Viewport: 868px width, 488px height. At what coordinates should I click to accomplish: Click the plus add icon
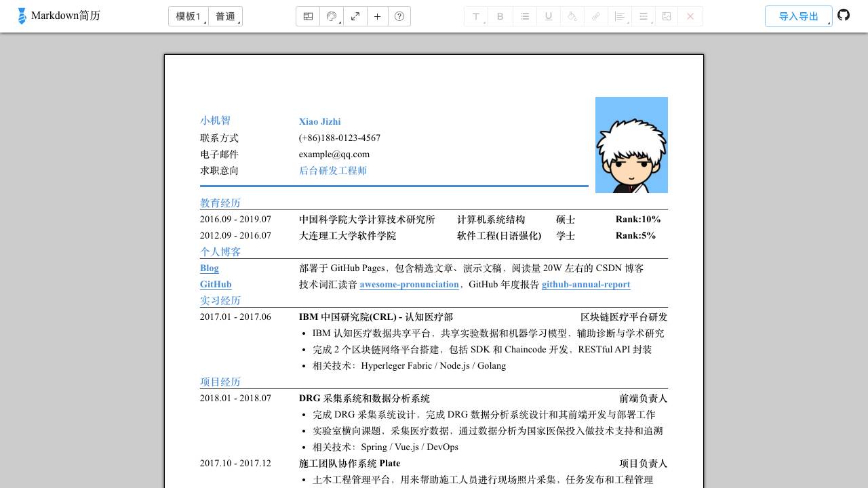pyautogui.click(x=378, y=16)
